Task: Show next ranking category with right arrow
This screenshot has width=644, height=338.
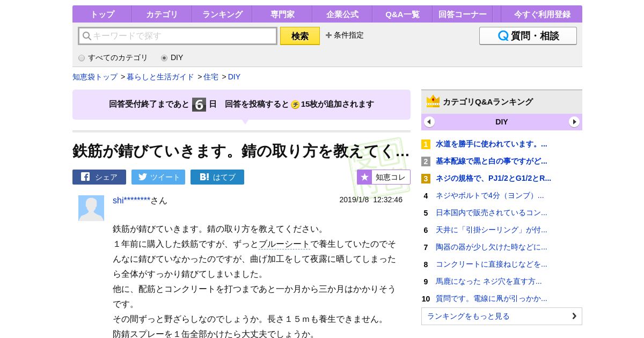Action: coord(574,122)
